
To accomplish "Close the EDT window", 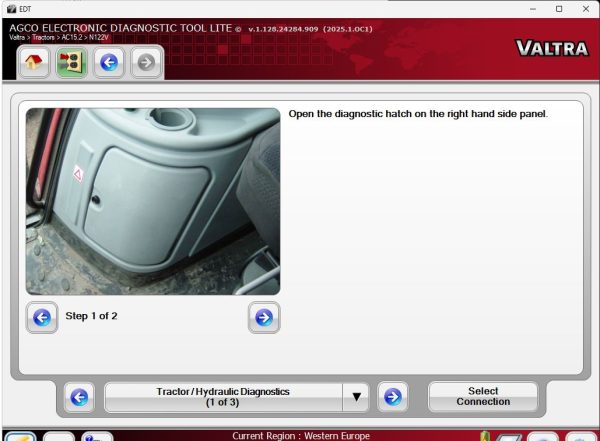I will pos(586,9).
